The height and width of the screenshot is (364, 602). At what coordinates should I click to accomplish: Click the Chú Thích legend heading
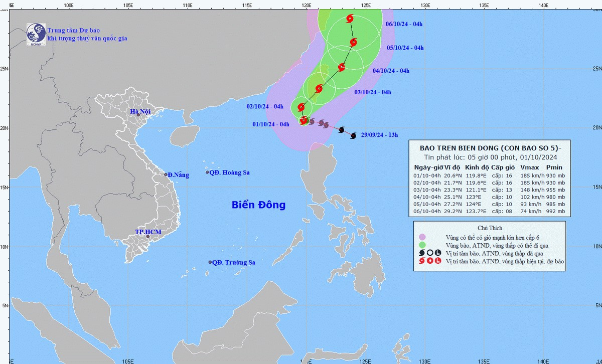(x=490, y=228)
